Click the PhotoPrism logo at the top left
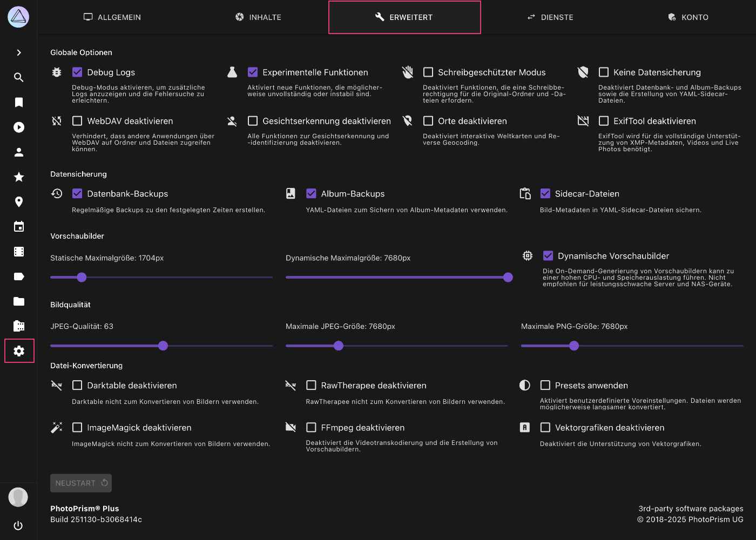 (18, 17)
